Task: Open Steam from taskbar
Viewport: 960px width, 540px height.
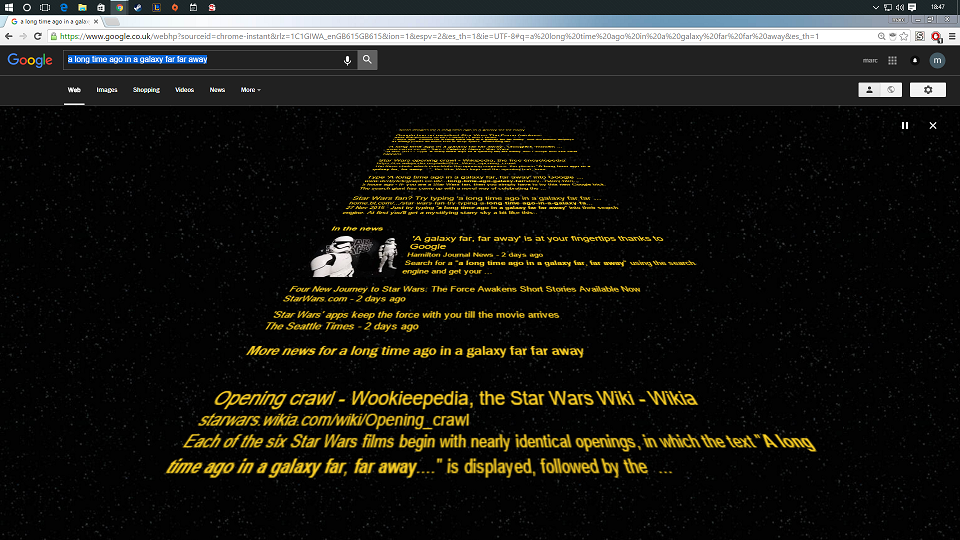Action: (138, 7)
